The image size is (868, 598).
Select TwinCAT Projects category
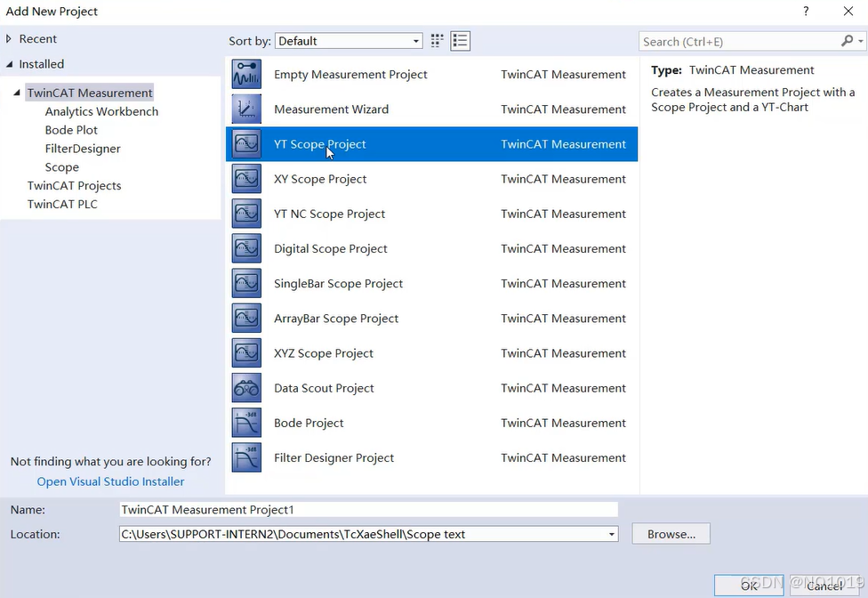74,185
